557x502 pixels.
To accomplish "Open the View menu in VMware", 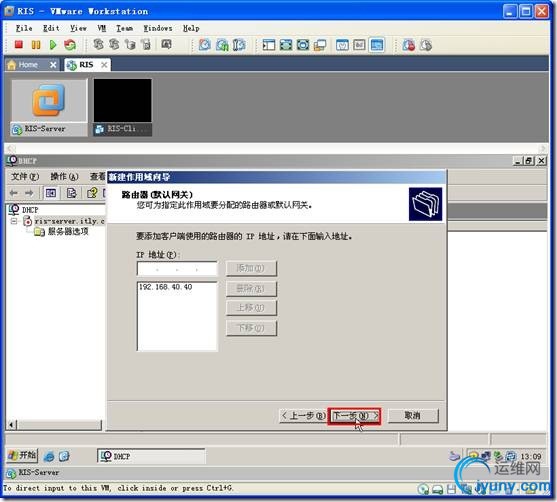I will click(x=78, y=28).
